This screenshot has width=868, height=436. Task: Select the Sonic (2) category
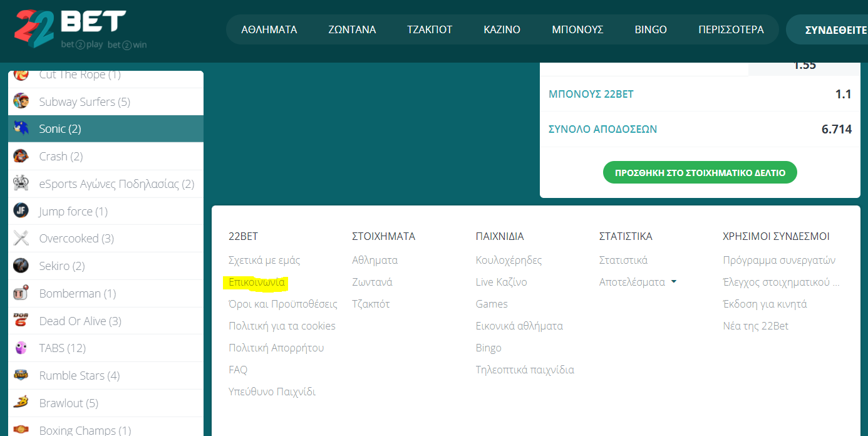[106, 128]
